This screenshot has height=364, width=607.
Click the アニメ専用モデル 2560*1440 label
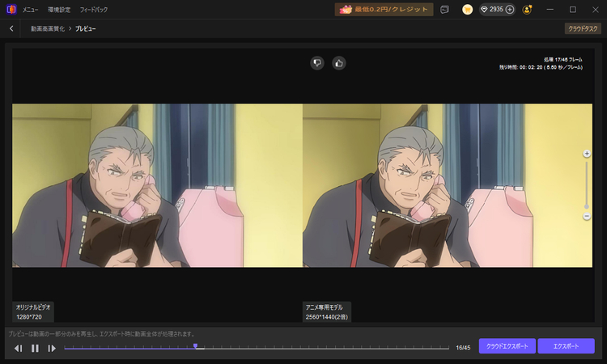tap(327, 311)
